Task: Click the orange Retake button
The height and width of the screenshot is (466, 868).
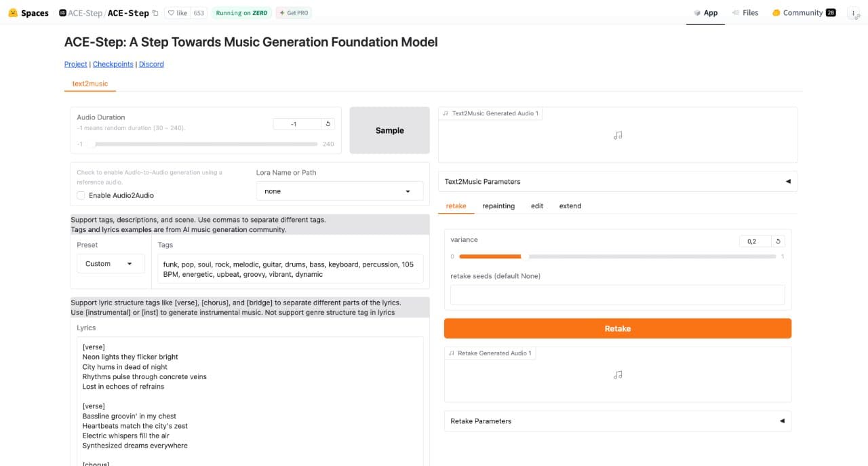Action: (x=618, y=328)
